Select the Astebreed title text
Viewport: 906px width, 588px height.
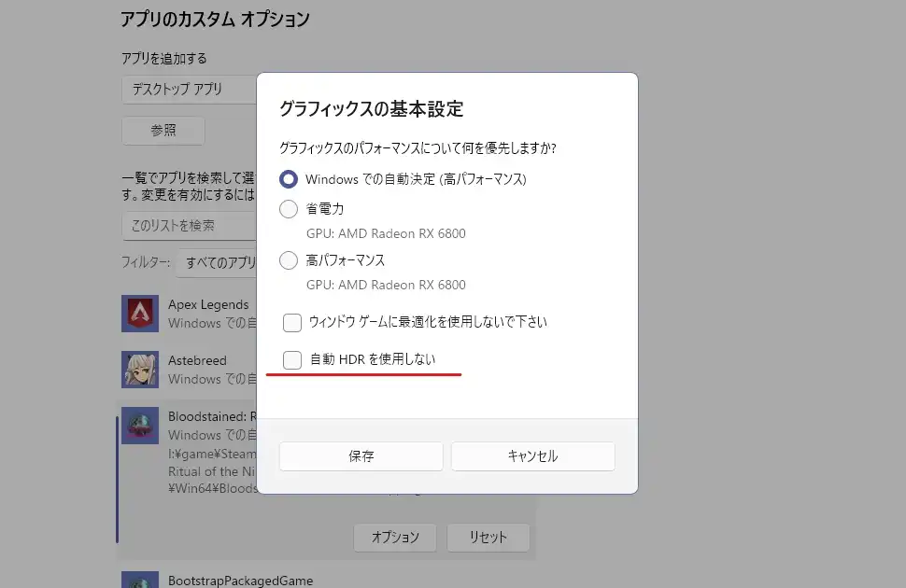197,360
